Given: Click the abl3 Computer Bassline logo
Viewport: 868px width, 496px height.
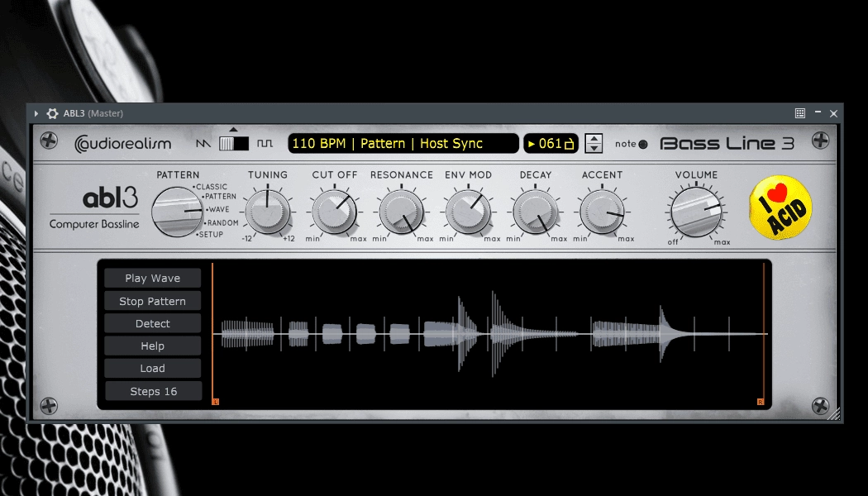Looking at the screenshot, I should [x=94, y=208].
